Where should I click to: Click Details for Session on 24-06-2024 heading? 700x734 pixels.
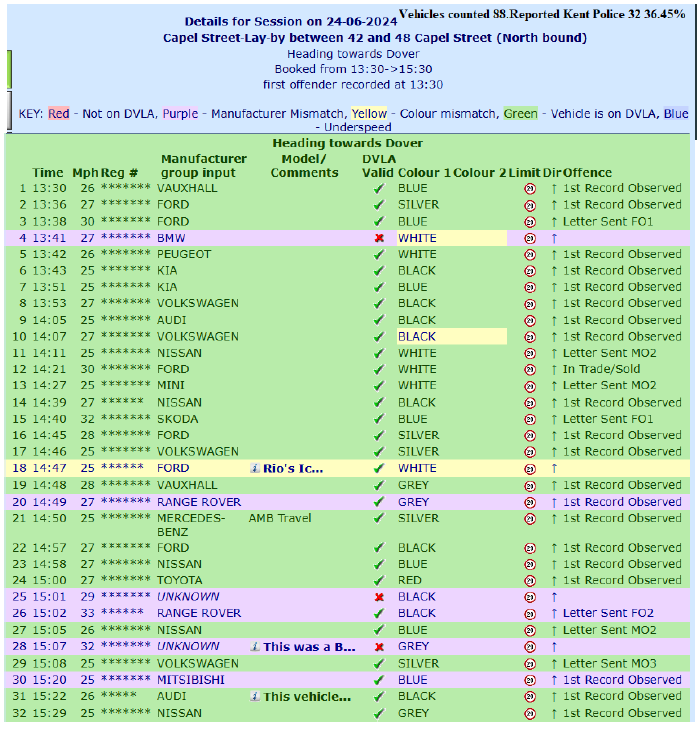point(291,22)
